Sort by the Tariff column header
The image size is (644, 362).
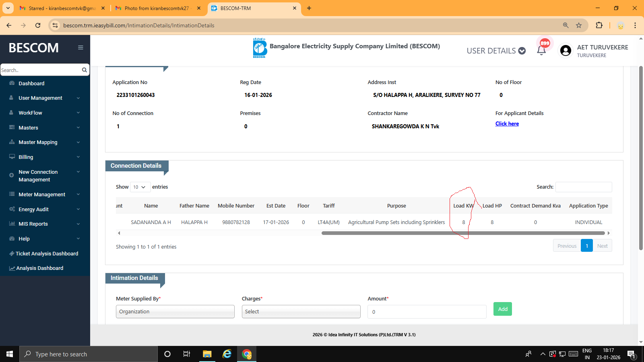pos(329,206)
